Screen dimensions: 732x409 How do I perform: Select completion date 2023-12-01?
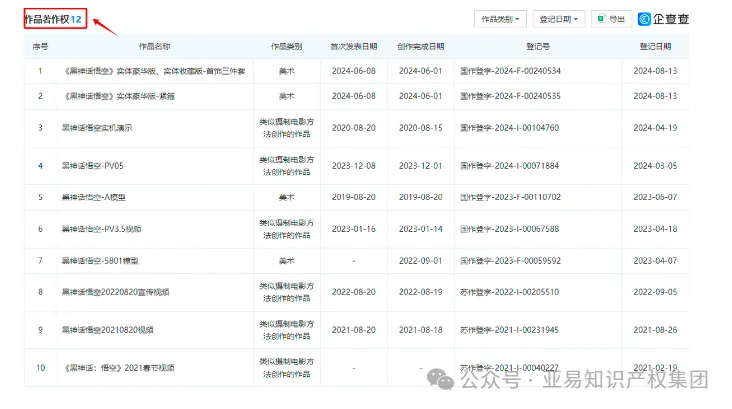point(420,166)
